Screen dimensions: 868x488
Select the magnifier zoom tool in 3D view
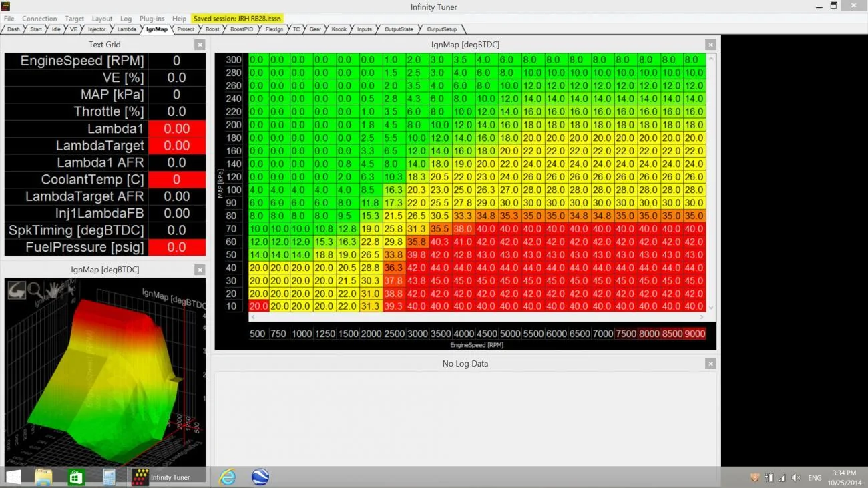(x=34, y=290)
